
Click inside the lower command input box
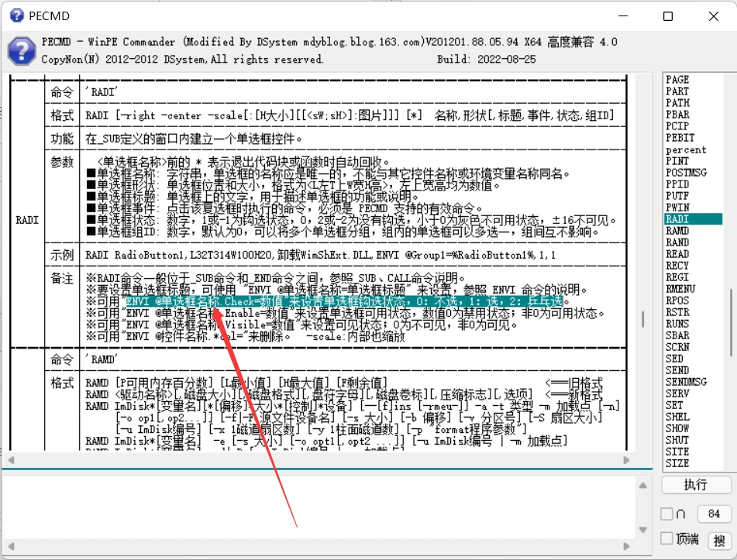319,508
